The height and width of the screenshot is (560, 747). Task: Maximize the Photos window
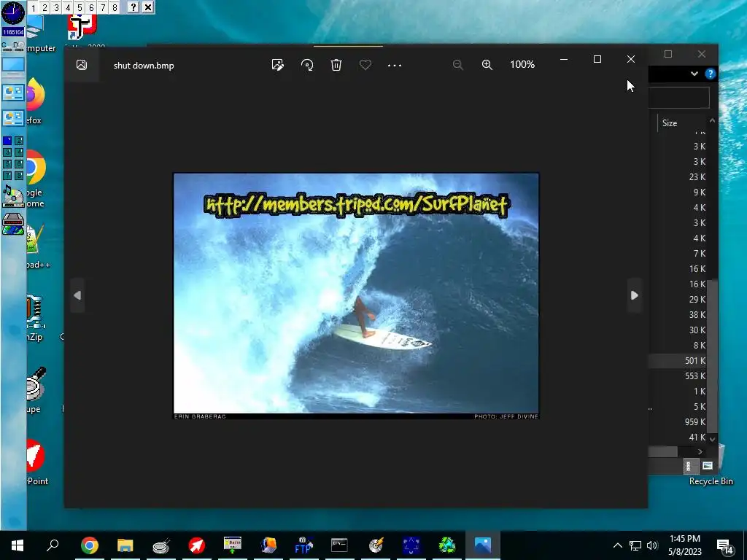coord(597,59)
